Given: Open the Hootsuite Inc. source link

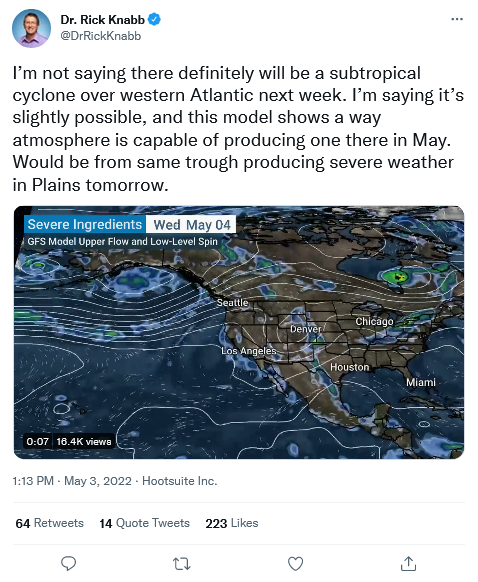Looking at the screenshot, I should tap(180, 481).
